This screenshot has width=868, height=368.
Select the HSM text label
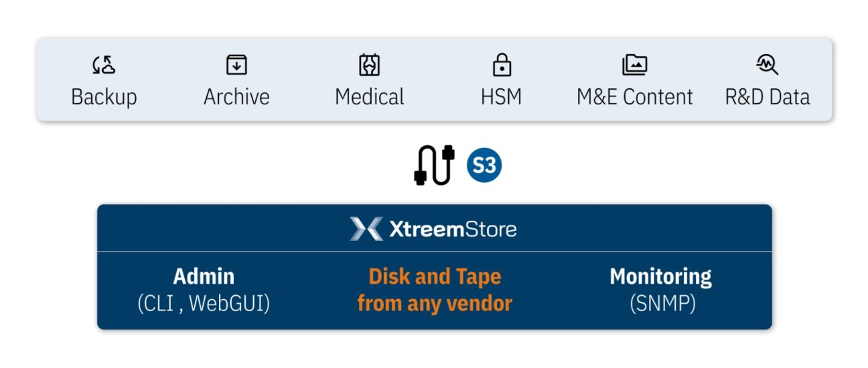[502, 97]
